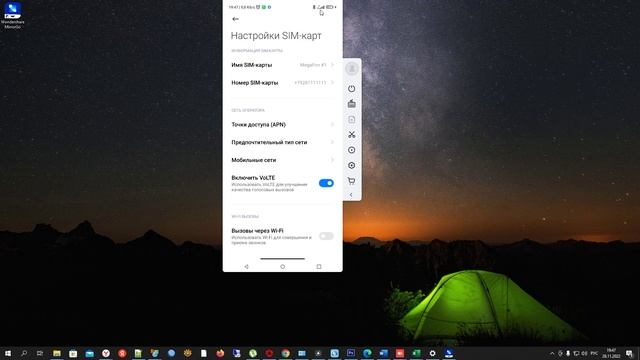Click the power icon in MirrorGo sidebar
The width and height of the screenshot is (640, 360).
[x=351, y=89]
